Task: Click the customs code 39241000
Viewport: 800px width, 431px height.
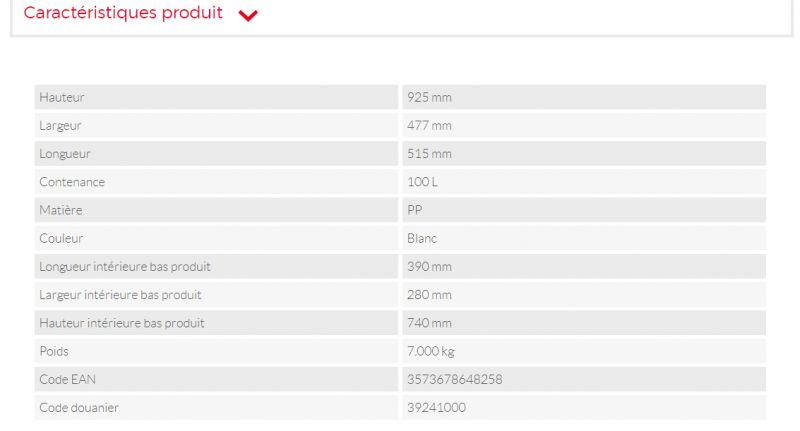Action: (x=436, y=407)
